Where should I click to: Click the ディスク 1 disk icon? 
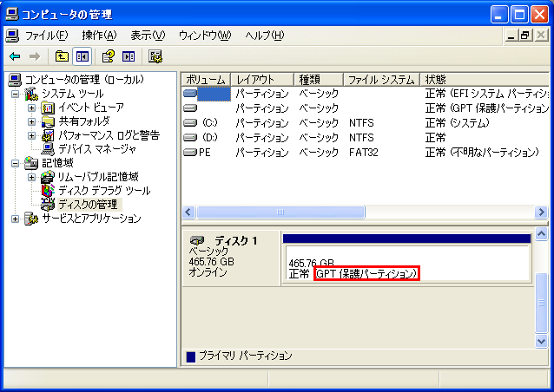tap(197, 240)
